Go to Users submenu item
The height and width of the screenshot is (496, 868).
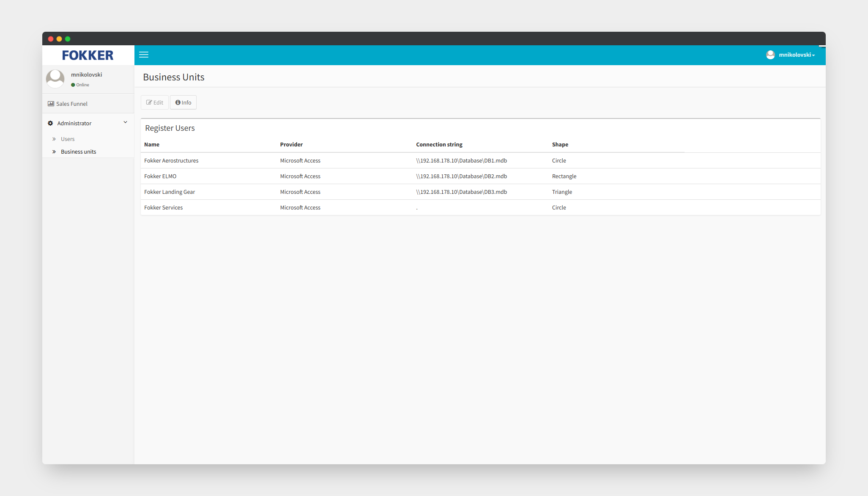tap(68, 139)
